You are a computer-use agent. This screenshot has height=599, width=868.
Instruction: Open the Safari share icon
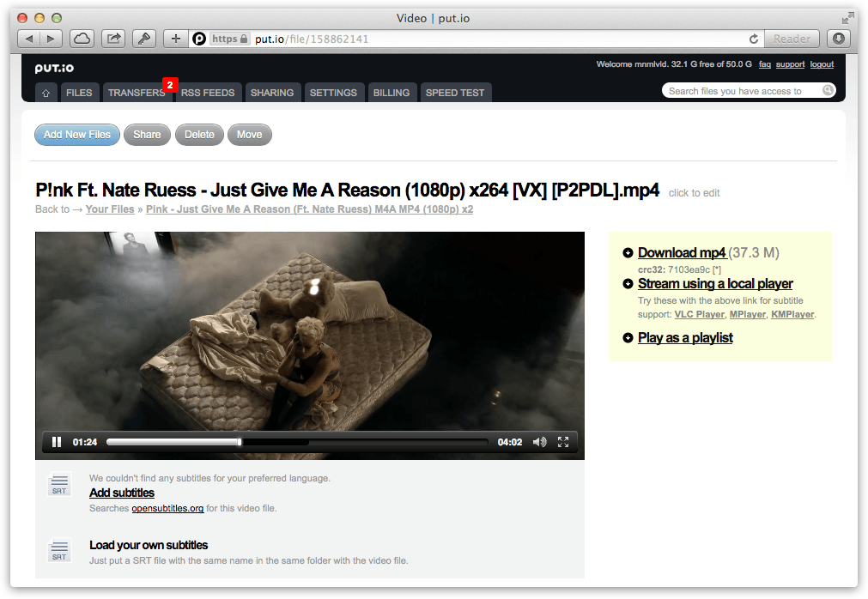coord(113,39)
